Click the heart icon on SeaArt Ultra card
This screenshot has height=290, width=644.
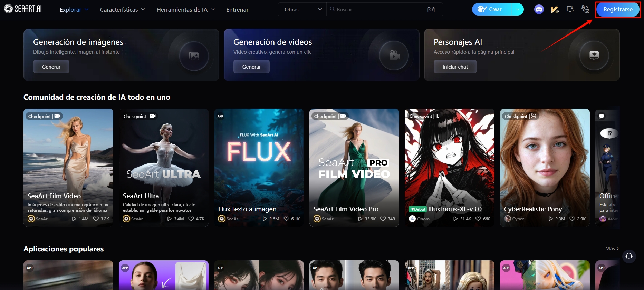tap(191, 219)
